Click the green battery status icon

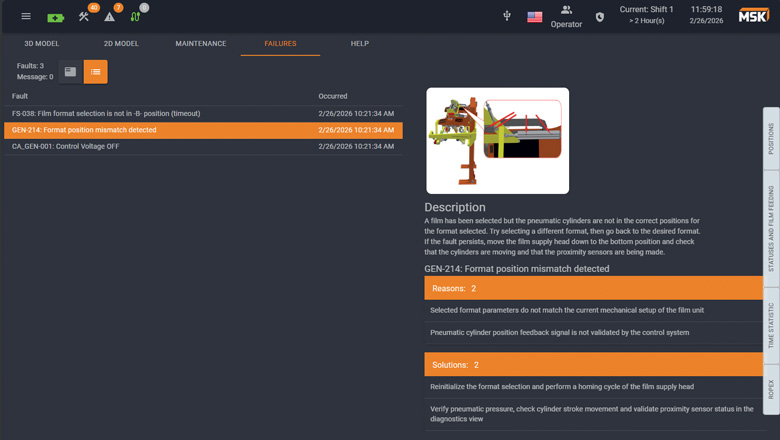pos(55,17)
